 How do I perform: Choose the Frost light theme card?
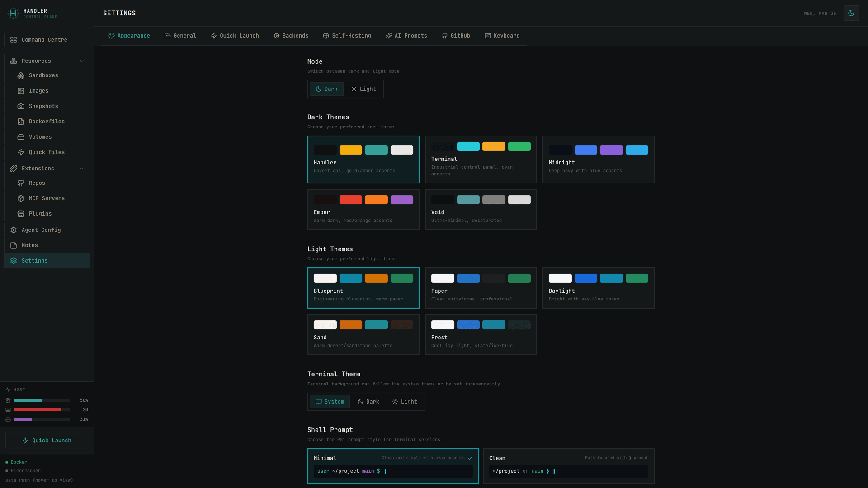[481, 334]
